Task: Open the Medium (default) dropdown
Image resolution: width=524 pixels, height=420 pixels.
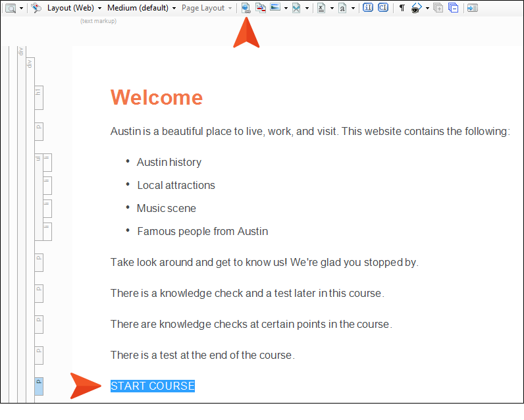Action: tap(142, 8)
